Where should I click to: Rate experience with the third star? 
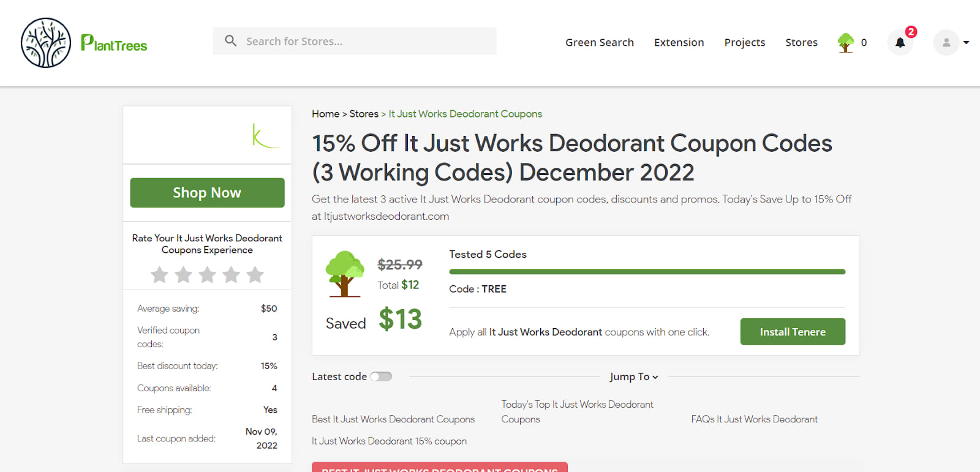[207, 275]
